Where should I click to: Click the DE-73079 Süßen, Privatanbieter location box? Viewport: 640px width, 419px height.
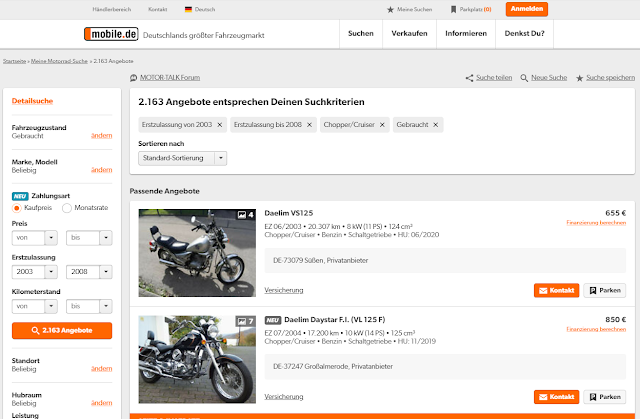(445, 260)
